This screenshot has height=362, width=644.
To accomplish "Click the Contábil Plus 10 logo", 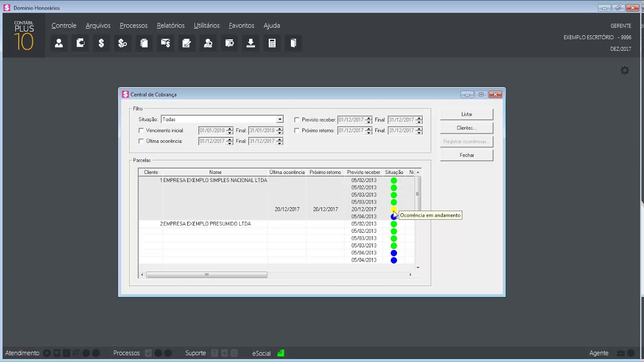I will tap(24, 36).
